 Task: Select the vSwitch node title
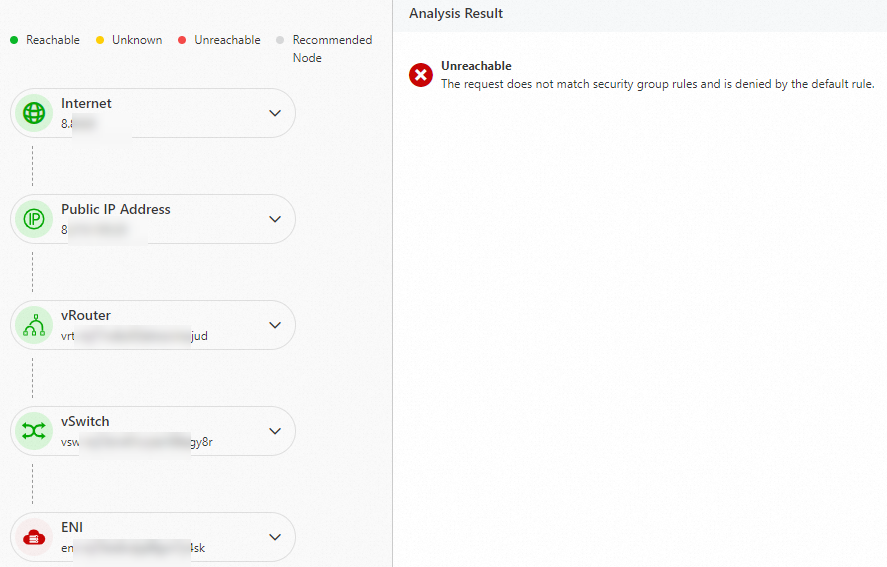point(85,421)
